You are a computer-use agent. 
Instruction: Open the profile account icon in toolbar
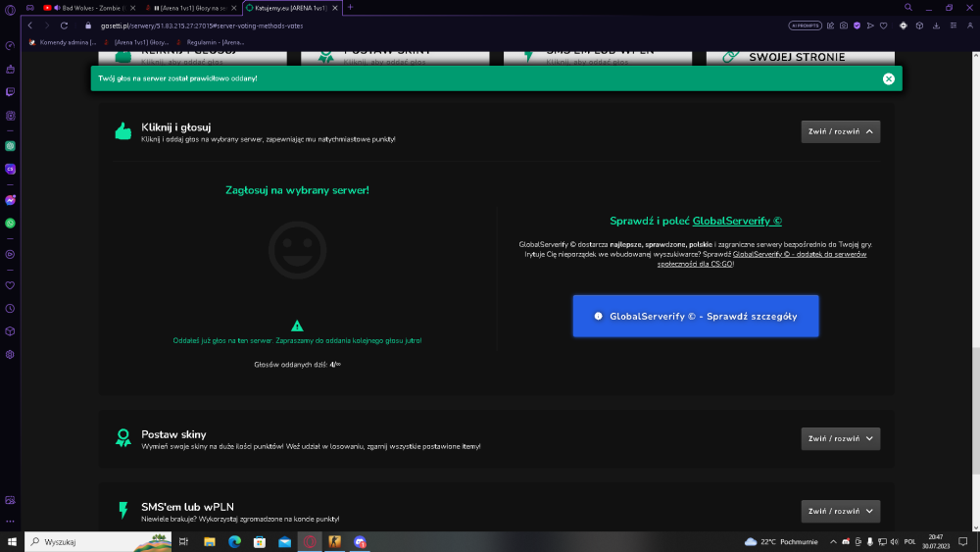coord(970,25)
